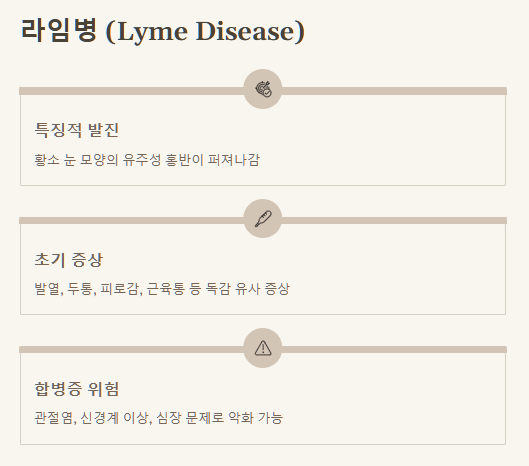Image resolution: width=529 pixels, height=466 pixels.
Task: Click the 발열, 두통, 피로감 description text
Action: point(162,289)
